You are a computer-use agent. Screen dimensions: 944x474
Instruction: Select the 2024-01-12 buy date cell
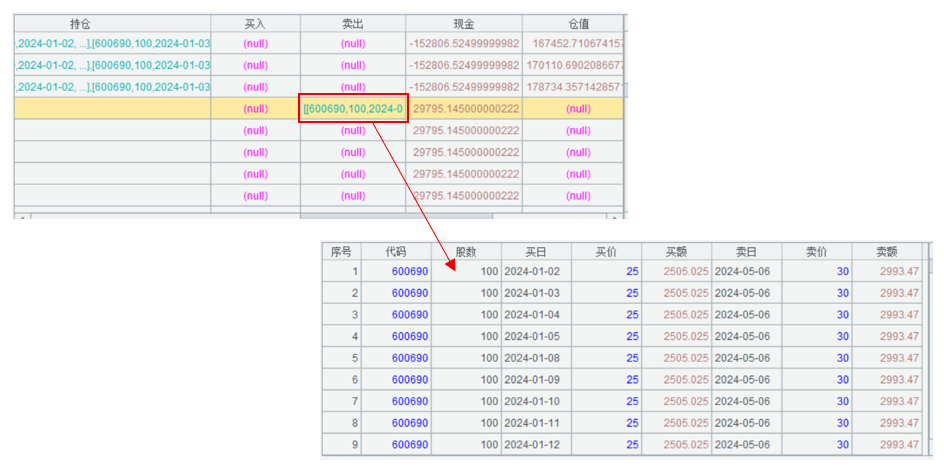(532, 445)
